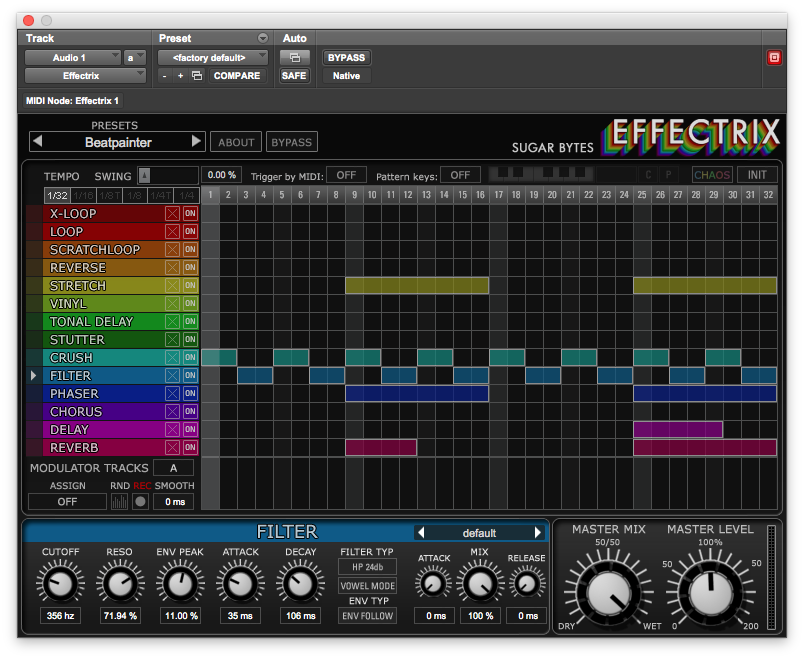
Task: Click the CHAOS button
Action: click(x=712, y=175)
